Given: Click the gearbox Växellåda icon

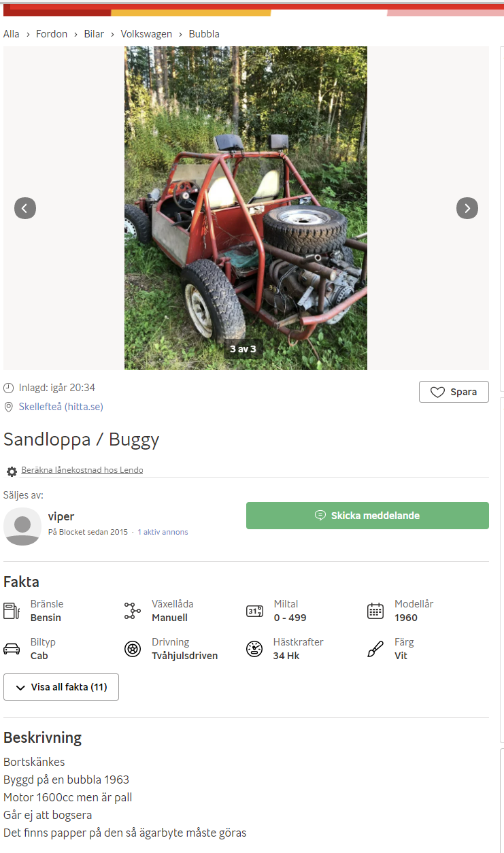Looking at the screenshot, I should (132, 610).
